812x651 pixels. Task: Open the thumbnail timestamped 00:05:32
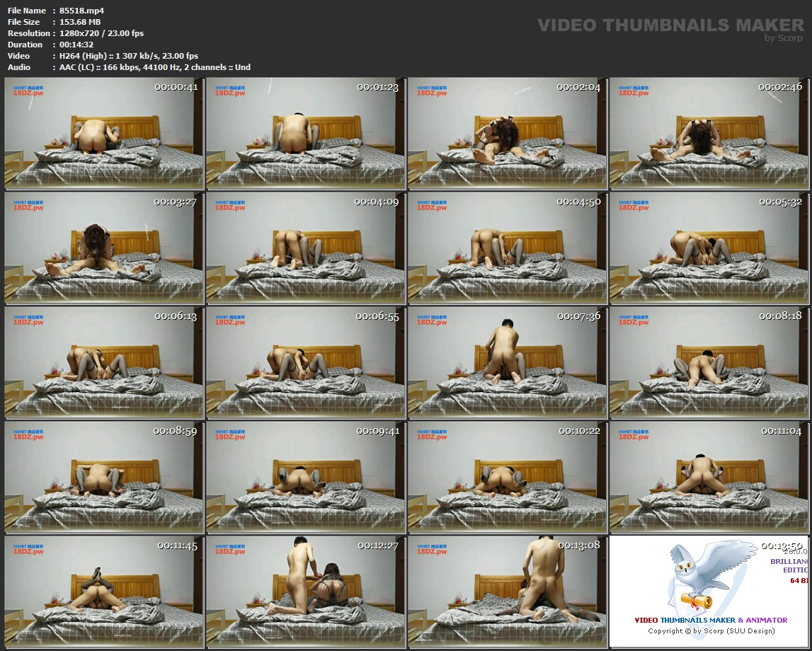click(709, 248)
